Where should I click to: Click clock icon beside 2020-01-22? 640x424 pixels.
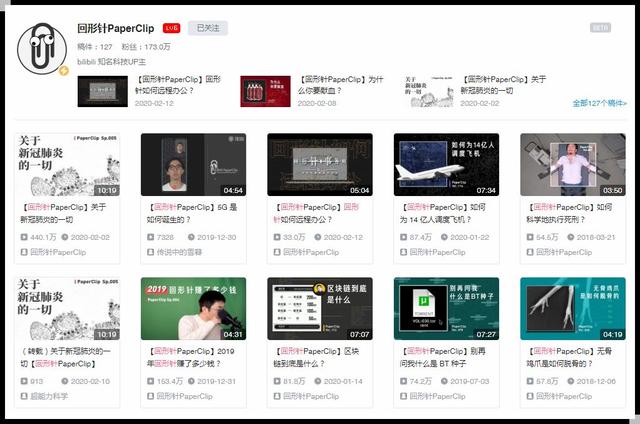(x=444, y=237)
